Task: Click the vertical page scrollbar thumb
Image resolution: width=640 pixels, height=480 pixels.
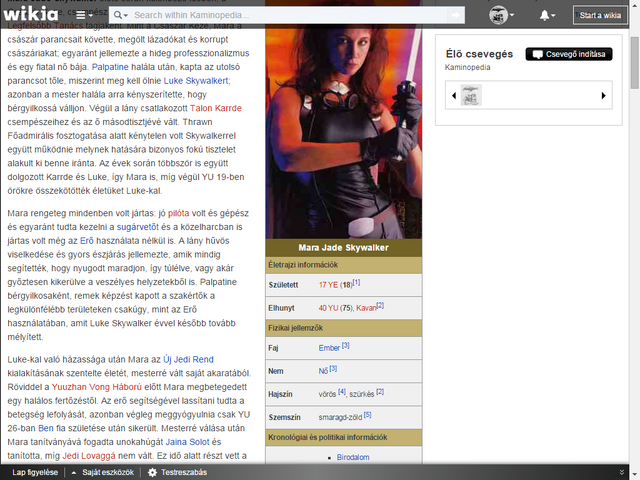Action: pos(634,62)
